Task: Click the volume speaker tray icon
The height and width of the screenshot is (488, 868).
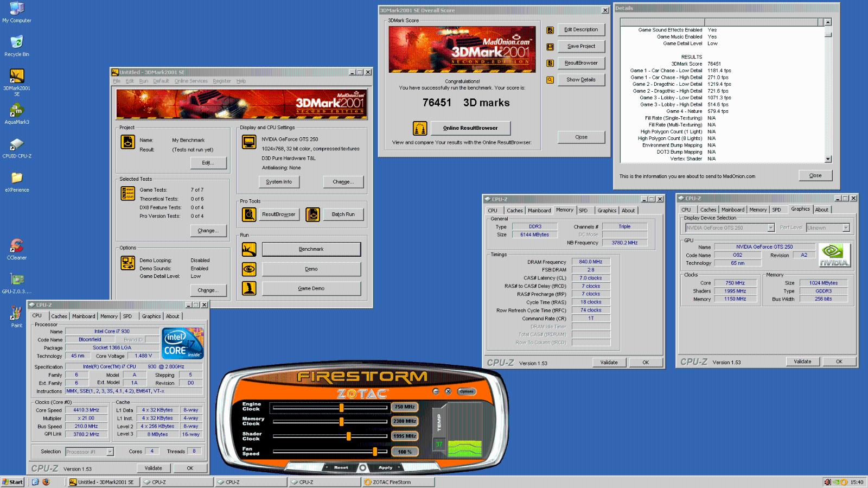Action: click(827, 481)
